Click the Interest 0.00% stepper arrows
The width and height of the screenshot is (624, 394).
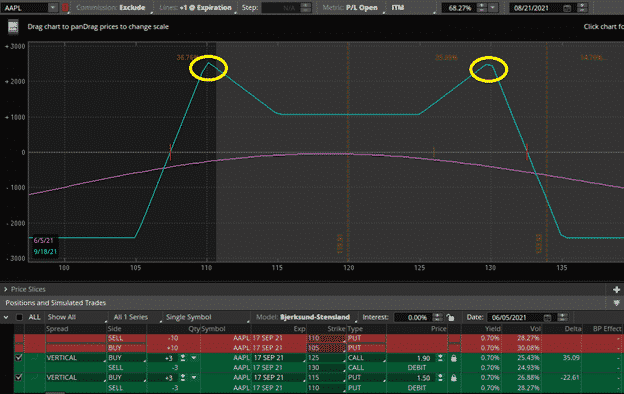tap(437, 317)
